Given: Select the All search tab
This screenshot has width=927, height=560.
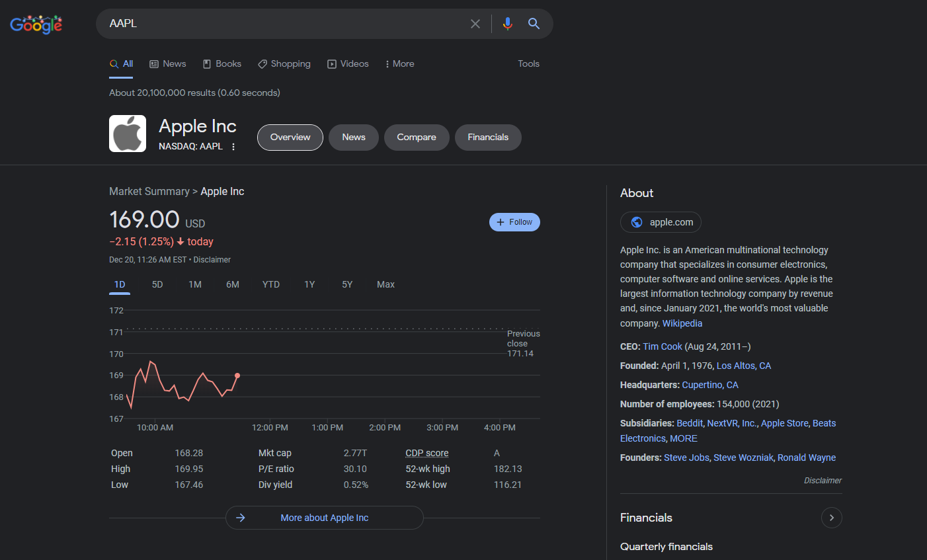Looking at the screenshot, I should pos(121,64).
